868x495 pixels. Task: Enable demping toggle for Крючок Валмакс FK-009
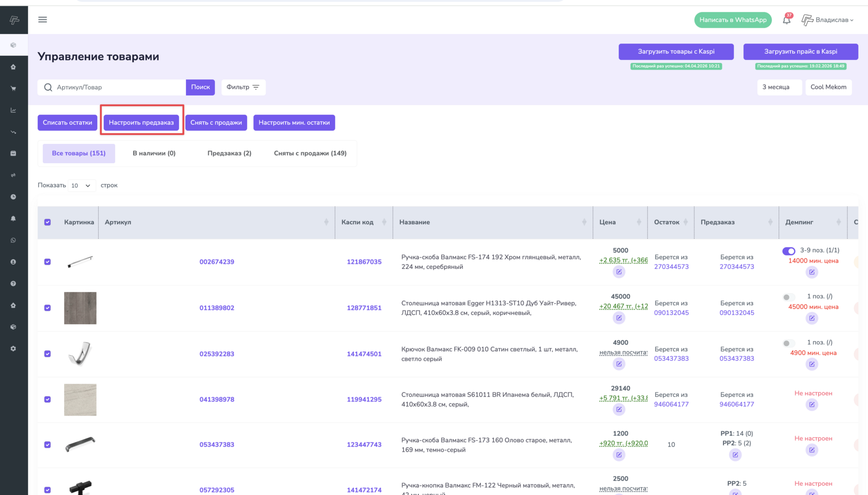[x=787, y=343]
